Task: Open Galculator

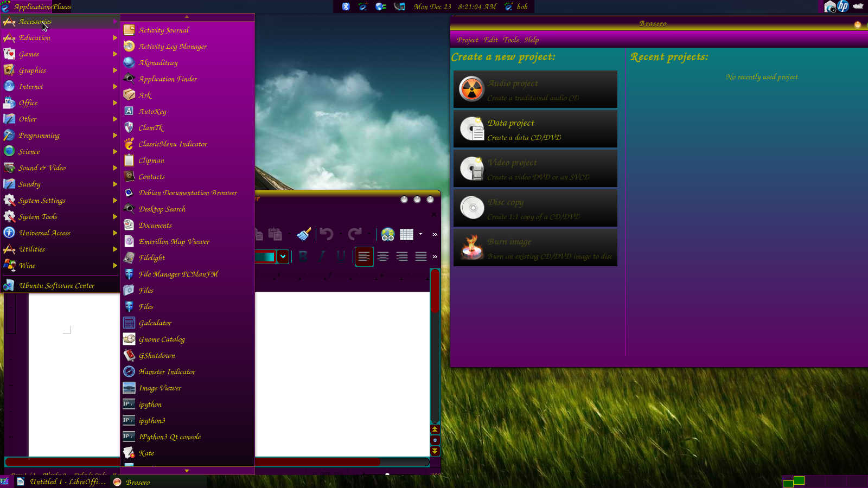Action: click(187, 323)
